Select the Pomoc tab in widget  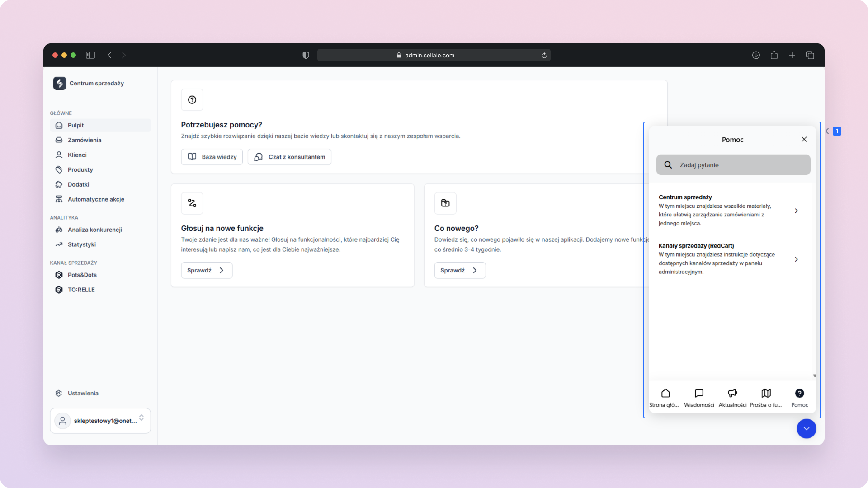point(799,398)
